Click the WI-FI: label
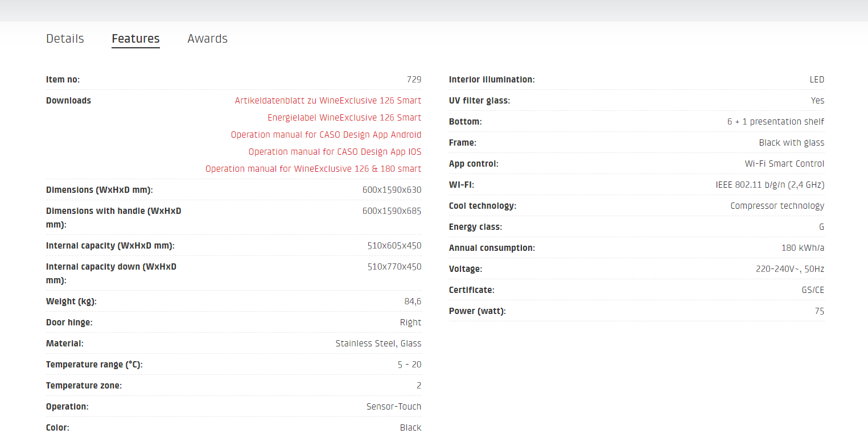 [462, 185]
